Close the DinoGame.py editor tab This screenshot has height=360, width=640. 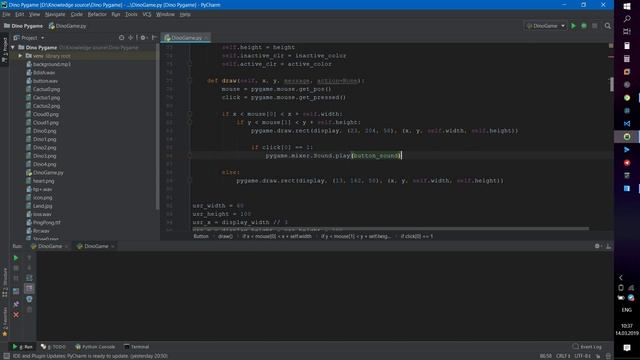point(207,38)
